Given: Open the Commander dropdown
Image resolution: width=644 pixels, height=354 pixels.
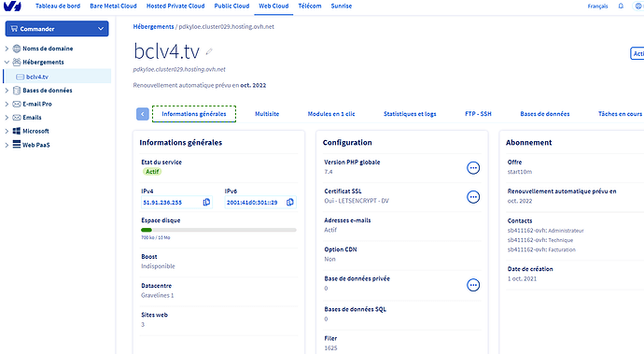Looking at the screenshot, I should tap(57, 29).
